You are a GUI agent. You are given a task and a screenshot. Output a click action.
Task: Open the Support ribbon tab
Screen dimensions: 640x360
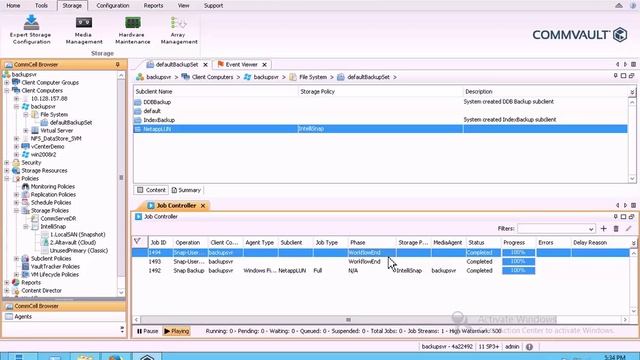(x=213, y=5)
